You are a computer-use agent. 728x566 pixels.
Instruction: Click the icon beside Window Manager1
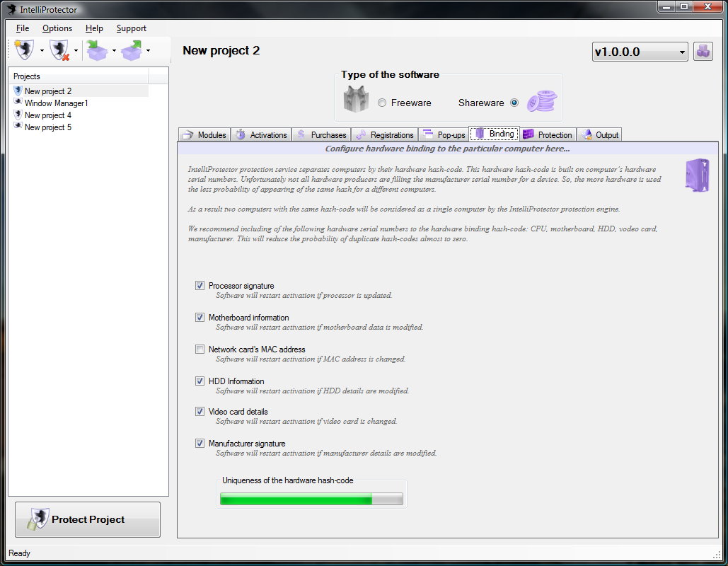point(18,102)
